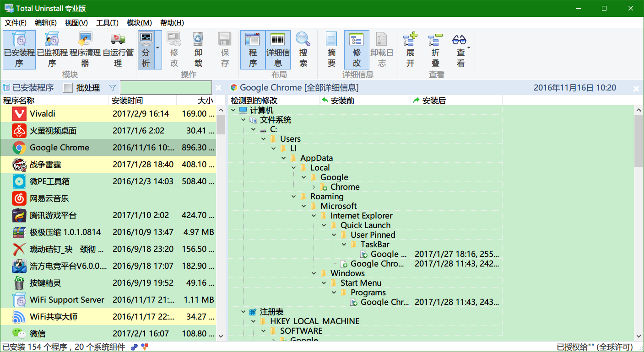644x352 pixels.
Task: Select the 微信 program icon
Action: click(x=19, y=334)
